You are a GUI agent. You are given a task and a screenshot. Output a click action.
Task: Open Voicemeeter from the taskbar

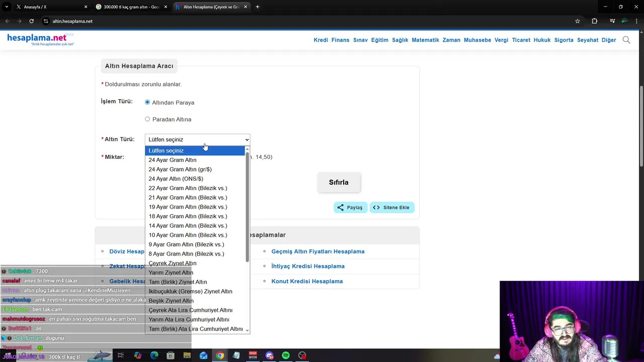[x=253, y=355]
